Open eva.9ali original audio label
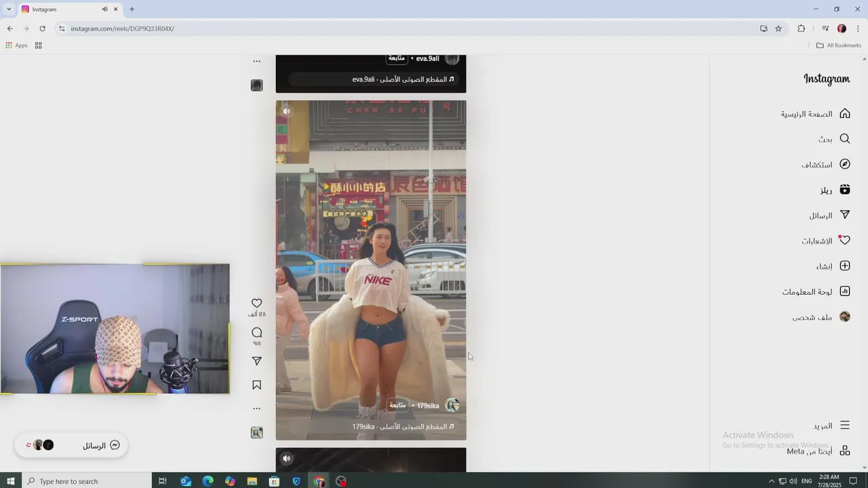 tap(403, 79)
